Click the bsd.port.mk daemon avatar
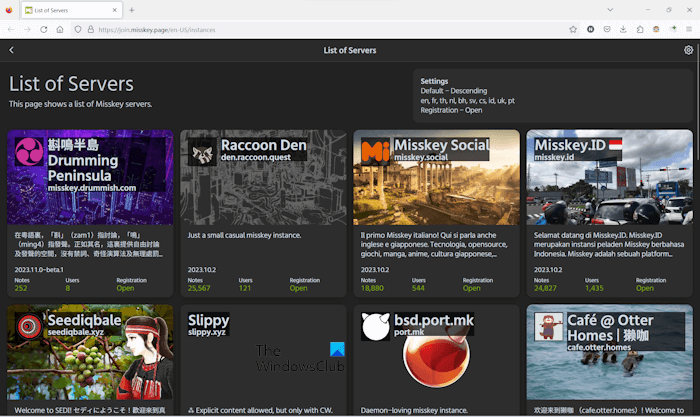 (x=375, y=327)
